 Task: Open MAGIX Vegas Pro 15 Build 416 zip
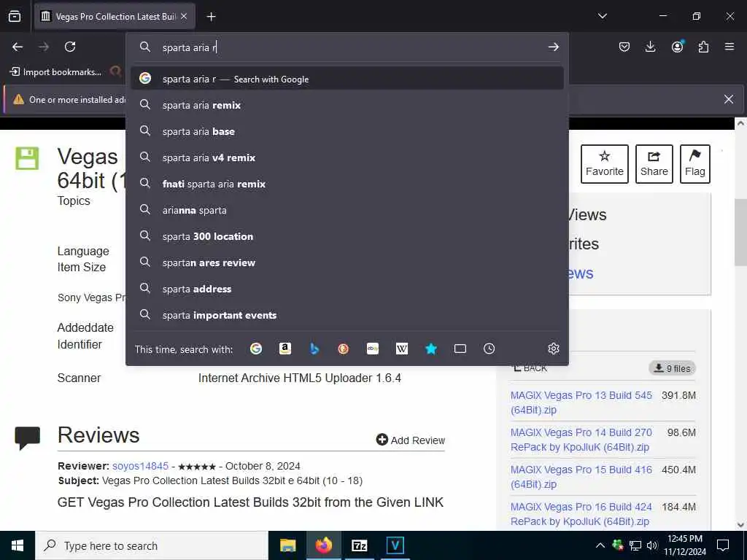point(581,477)
